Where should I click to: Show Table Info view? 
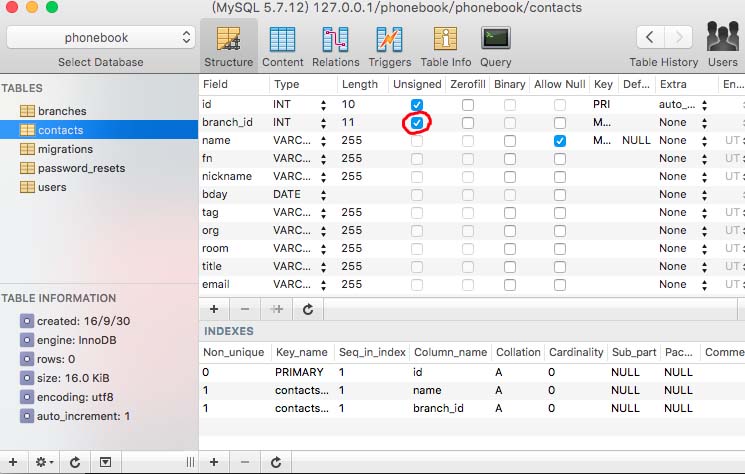(446, 47)
